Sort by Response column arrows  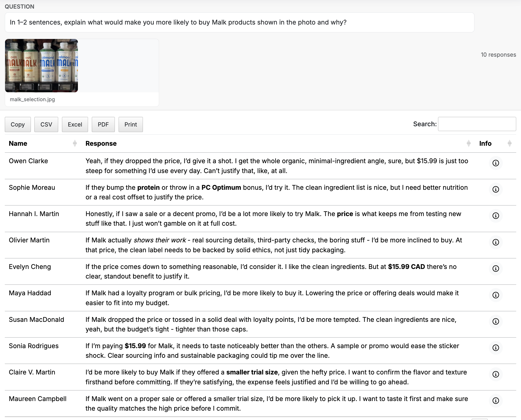468,143
